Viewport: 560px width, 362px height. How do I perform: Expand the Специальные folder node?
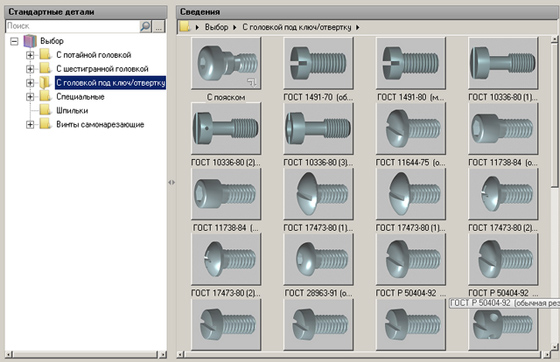(x=30, y=97)
